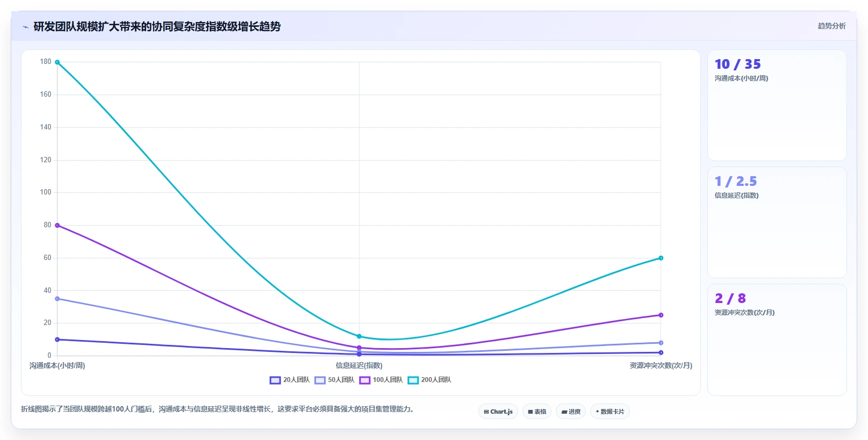Viewport: 868px width, 440px height.
Task: Select the 100人团队 data point at 80
Action: 58,226
